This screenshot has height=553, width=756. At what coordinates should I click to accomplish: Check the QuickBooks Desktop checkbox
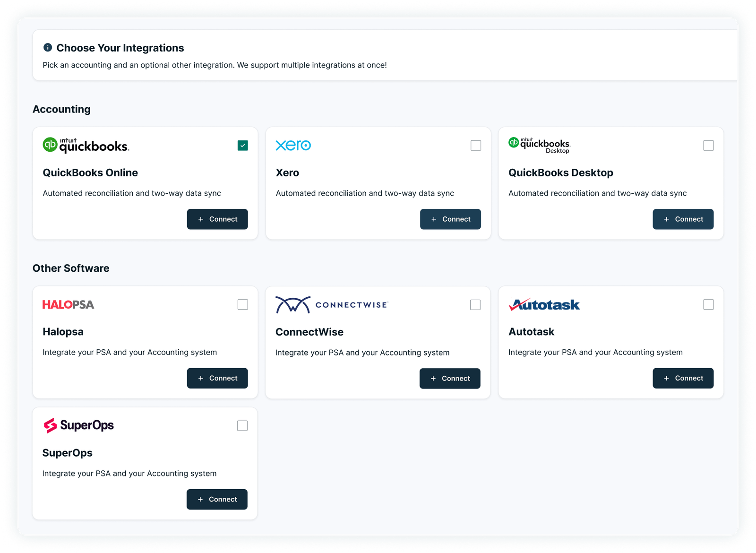[x=708, y=145]
